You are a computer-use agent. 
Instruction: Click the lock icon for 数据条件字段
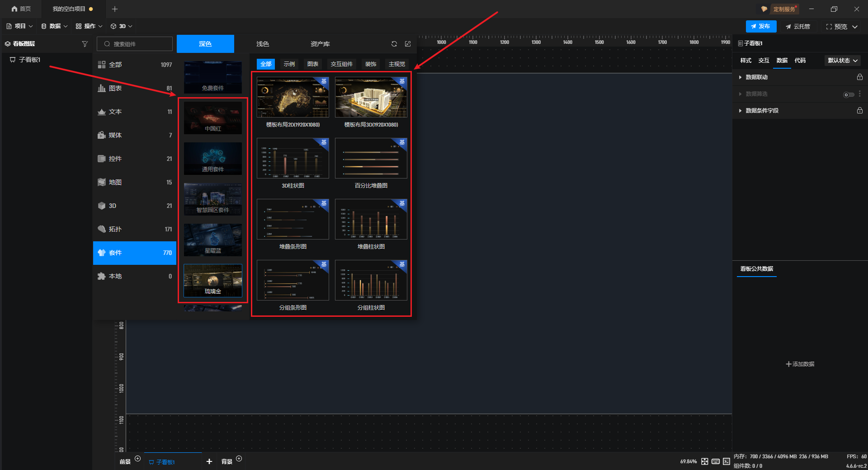coord(860,110)
